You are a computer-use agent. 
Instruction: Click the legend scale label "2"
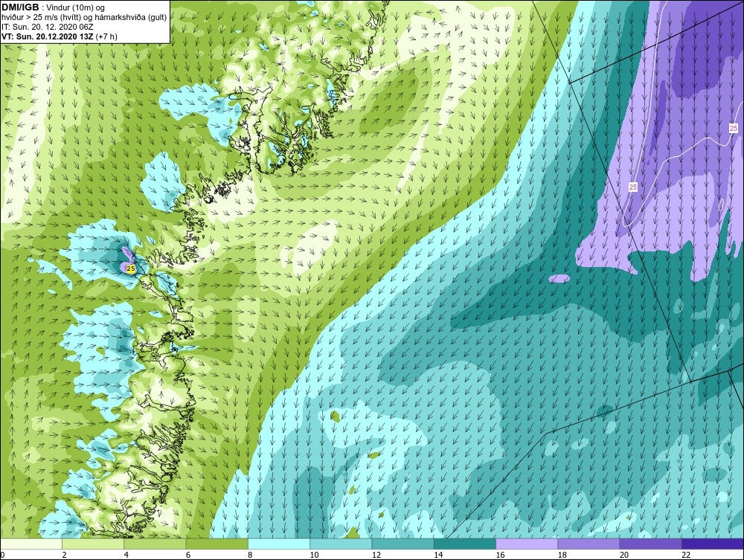click(64, 555)
